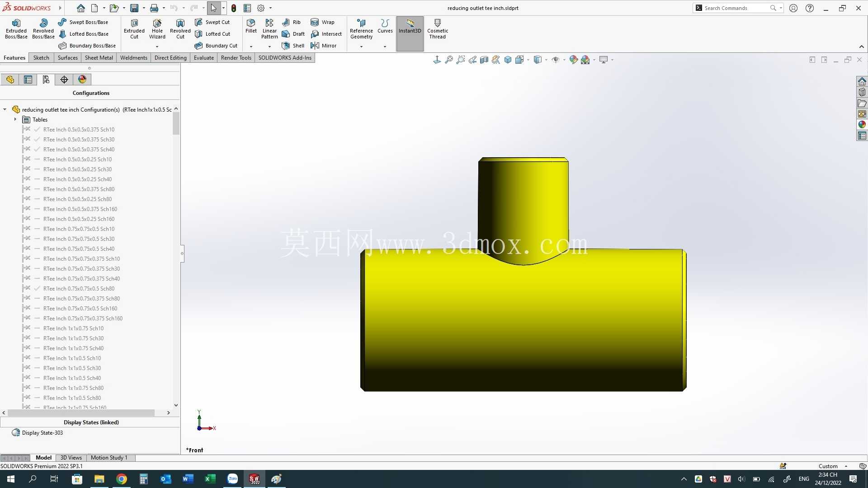Click the Search Commands input field
The width and height of the screenshot is (868, 488).
736,8
